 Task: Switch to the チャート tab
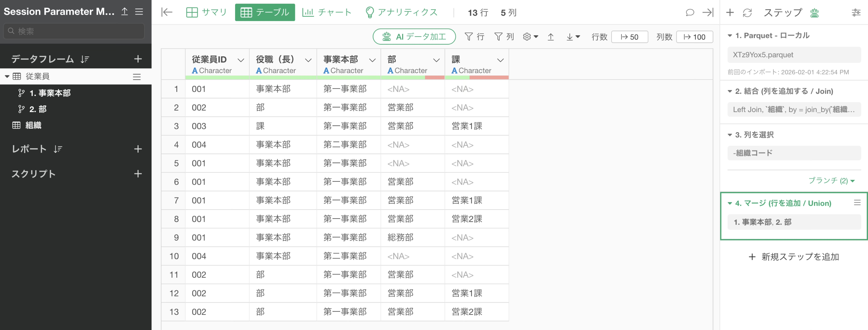[327, 12]
